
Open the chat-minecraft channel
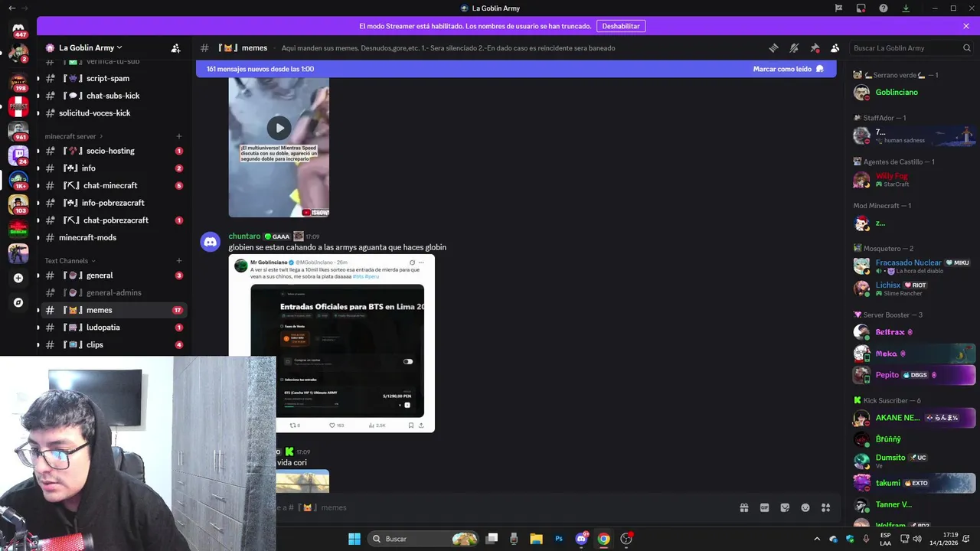coord(113,185)
